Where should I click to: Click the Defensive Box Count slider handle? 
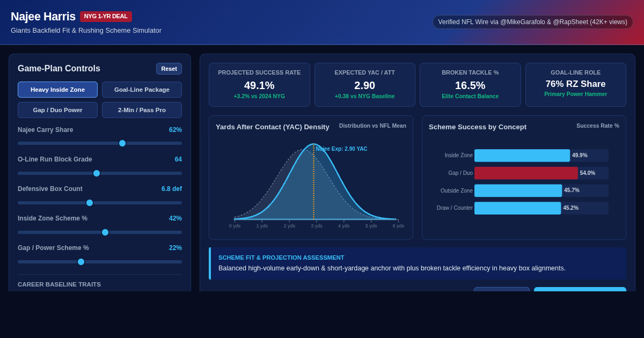(90, 203)
